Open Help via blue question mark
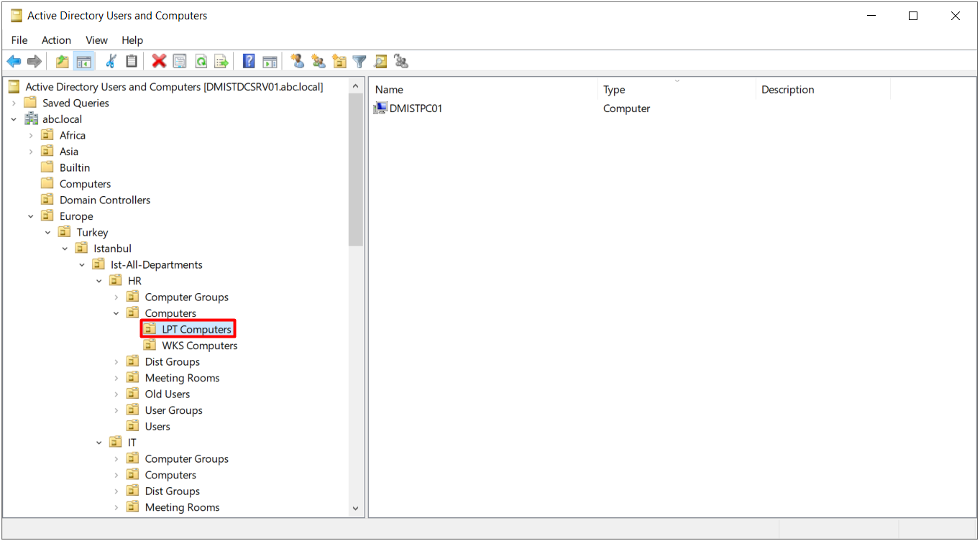Screen dimensions: 980x541 point(249,62)
